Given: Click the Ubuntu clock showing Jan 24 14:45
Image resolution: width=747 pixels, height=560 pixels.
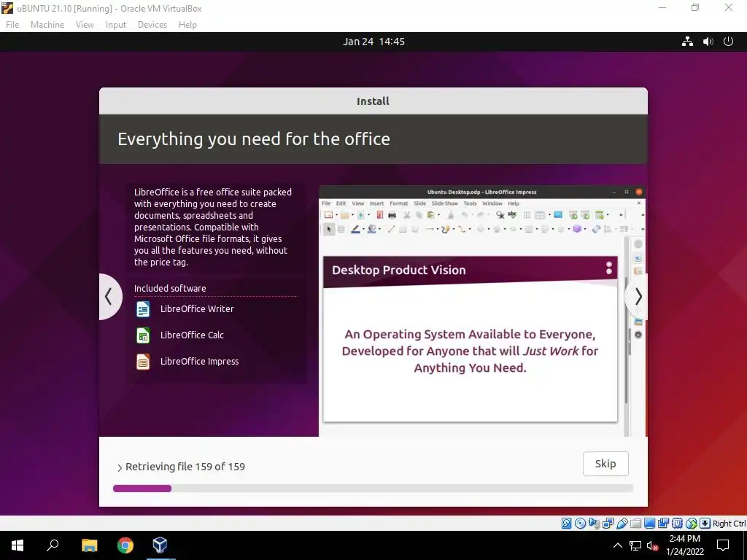Looking at the screenshot, I should (x=373, y=42).
